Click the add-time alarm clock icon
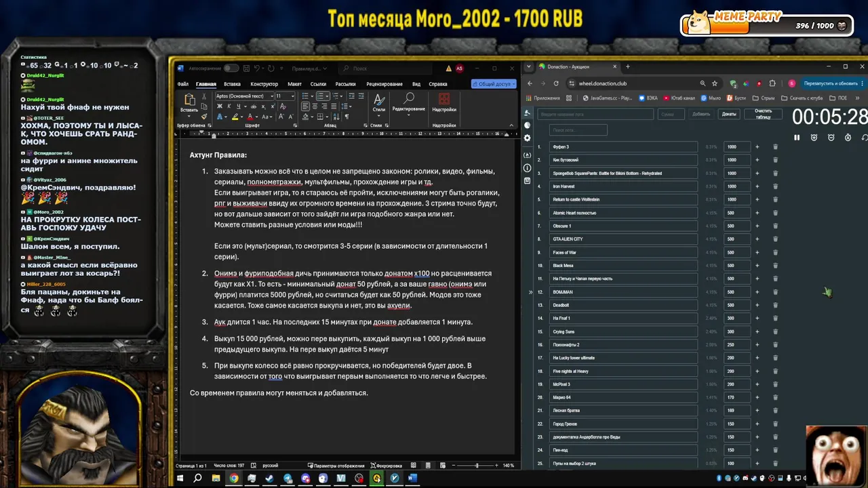Screen dimensions: 868x488 click(x=814, y=138)
